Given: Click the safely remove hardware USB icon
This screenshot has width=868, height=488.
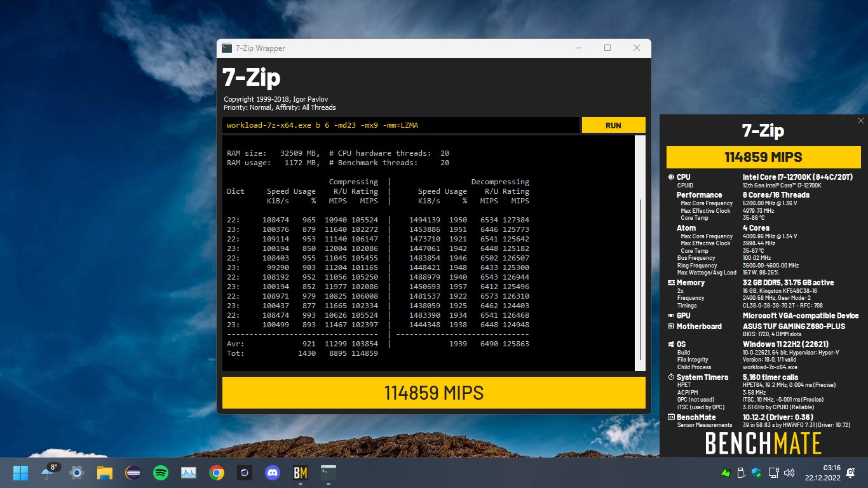Looking at the screenshot, I should point(740,473).
